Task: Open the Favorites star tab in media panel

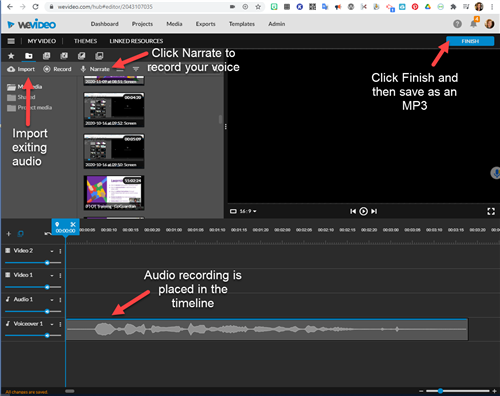Action: coord(11,56)
